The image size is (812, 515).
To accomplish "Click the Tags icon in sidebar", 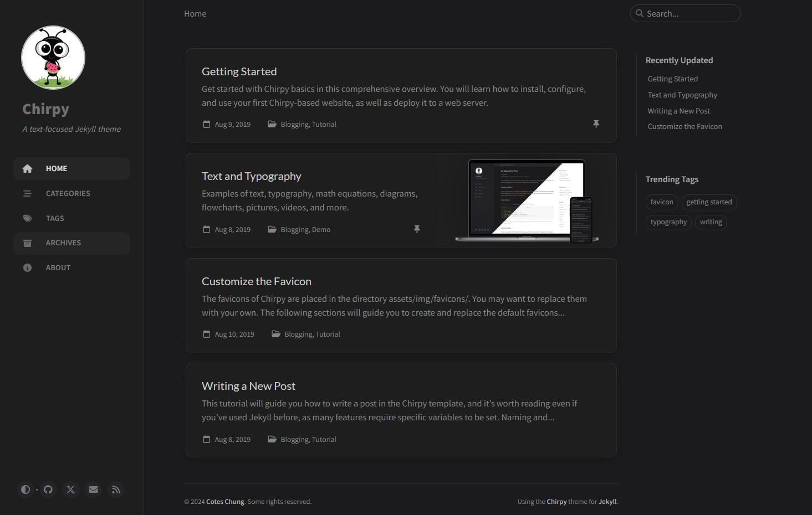I will tap(28, 218).
